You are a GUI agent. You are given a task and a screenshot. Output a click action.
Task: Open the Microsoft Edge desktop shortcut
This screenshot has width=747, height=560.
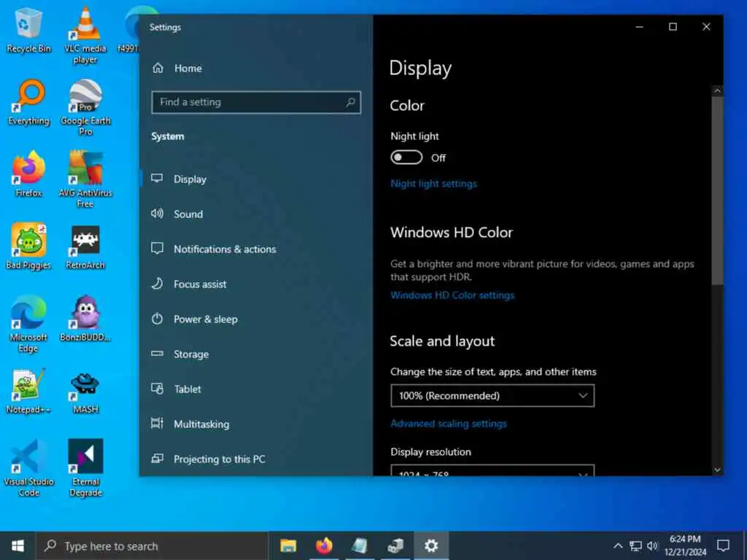click(28, 324)
